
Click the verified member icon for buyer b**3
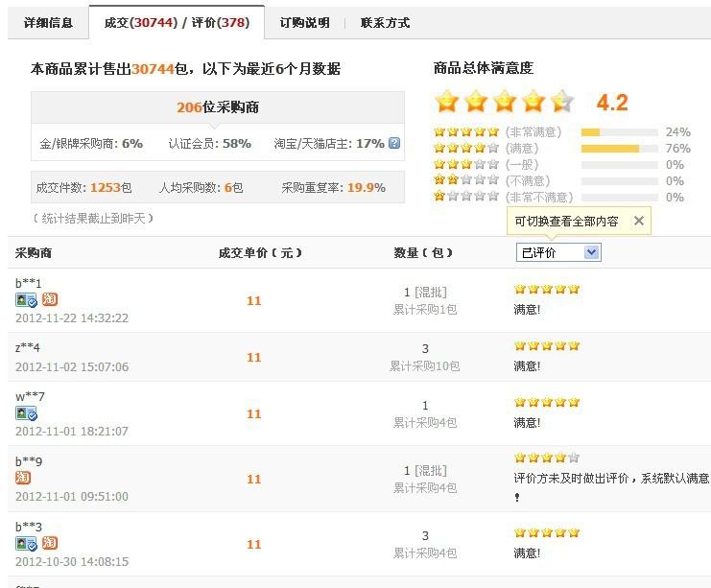26,544
